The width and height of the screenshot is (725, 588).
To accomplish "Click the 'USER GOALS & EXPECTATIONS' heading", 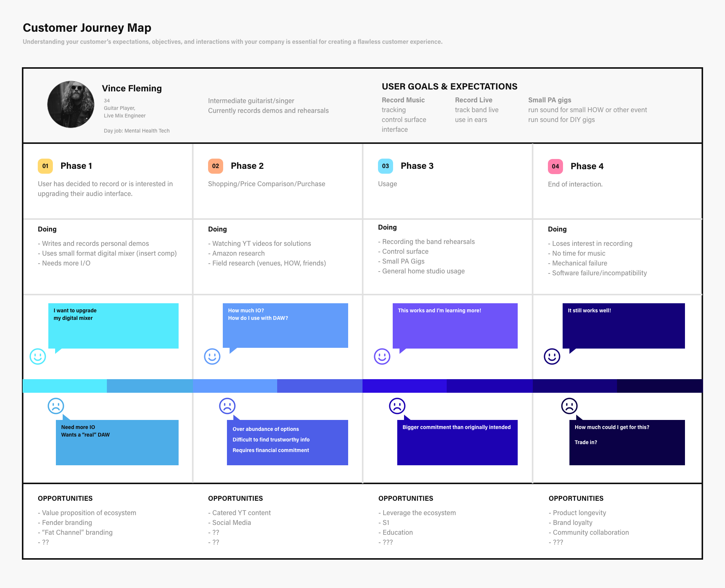I will (449, 86).
